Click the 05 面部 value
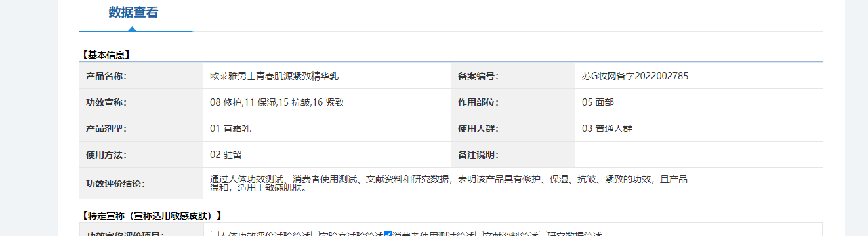 598,102
